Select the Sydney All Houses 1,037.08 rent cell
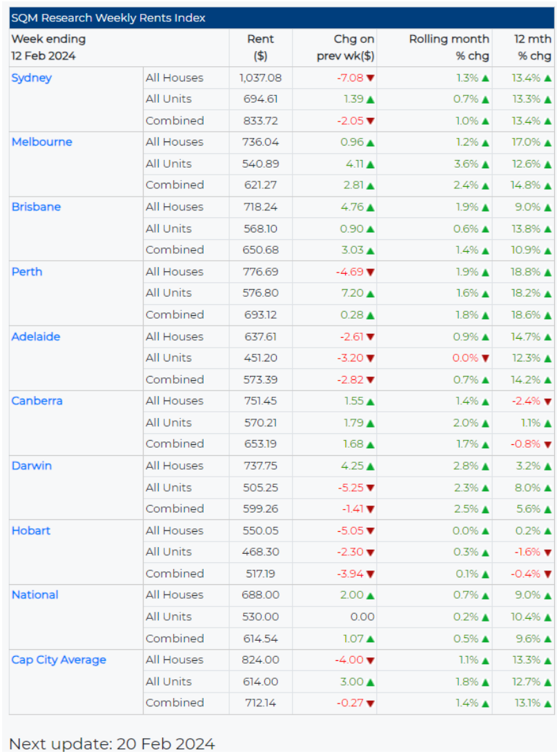The image size is (557, 756). (260, 78)
